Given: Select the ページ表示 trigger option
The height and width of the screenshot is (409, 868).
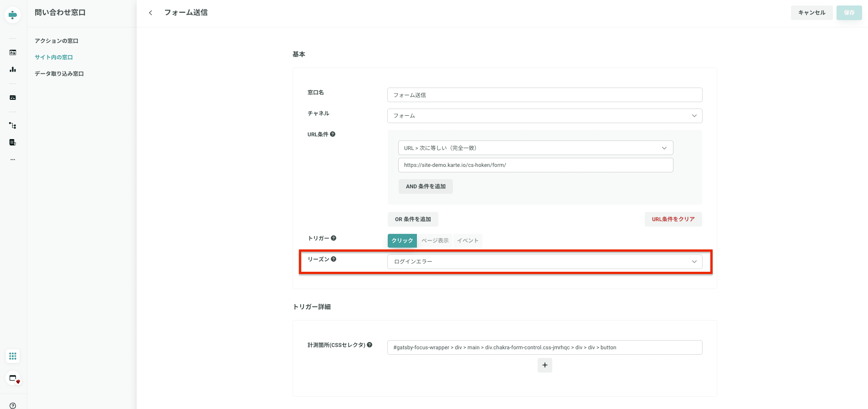Looking at the screenshot, I should [435, 241].
